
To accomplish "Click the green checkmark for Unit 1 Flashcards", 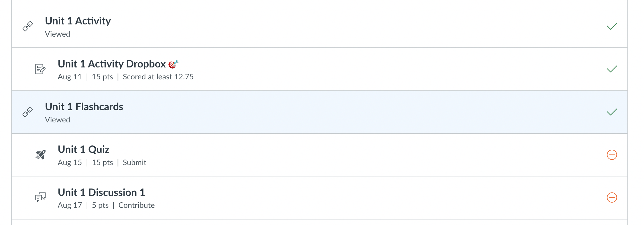I will pyautogui.click(x=612, y=112).
